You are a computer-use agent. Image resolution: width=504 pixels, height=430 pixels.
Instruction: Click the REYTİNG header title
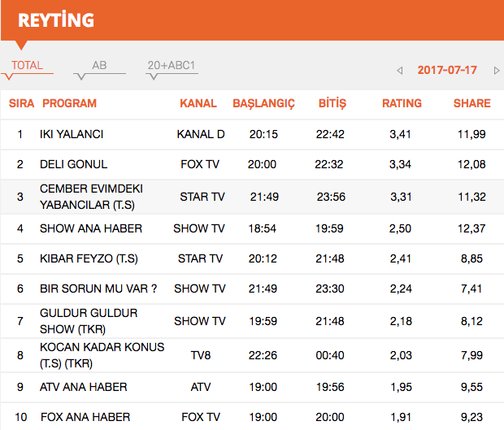(55, 20)
